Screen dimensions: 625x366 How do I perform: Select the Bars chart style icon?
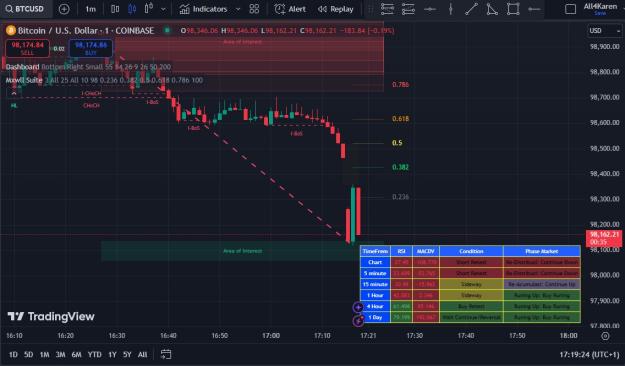[x=115, y=9]
